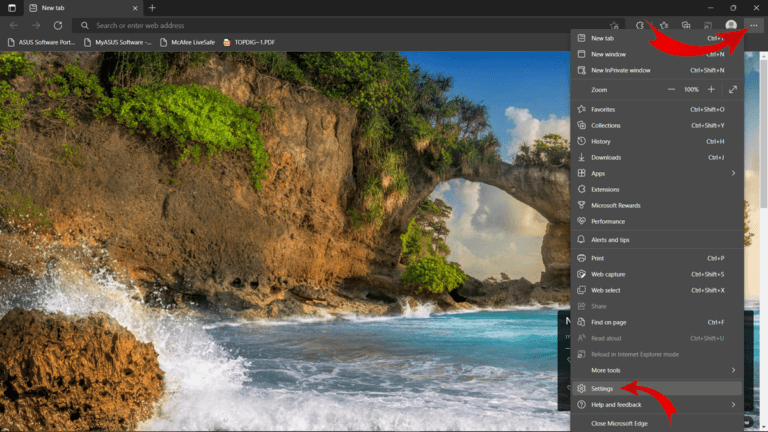Expand the Apps submenu
The width and height of the screenshot is (768, 432).
pos(733,173)
